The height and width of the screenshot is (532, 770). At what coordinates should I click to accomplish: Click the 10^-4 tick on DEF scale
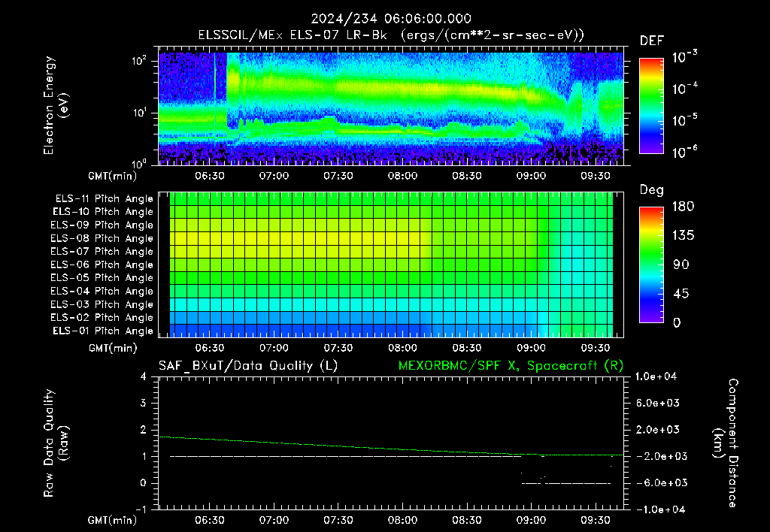click(x=684, y=89)
